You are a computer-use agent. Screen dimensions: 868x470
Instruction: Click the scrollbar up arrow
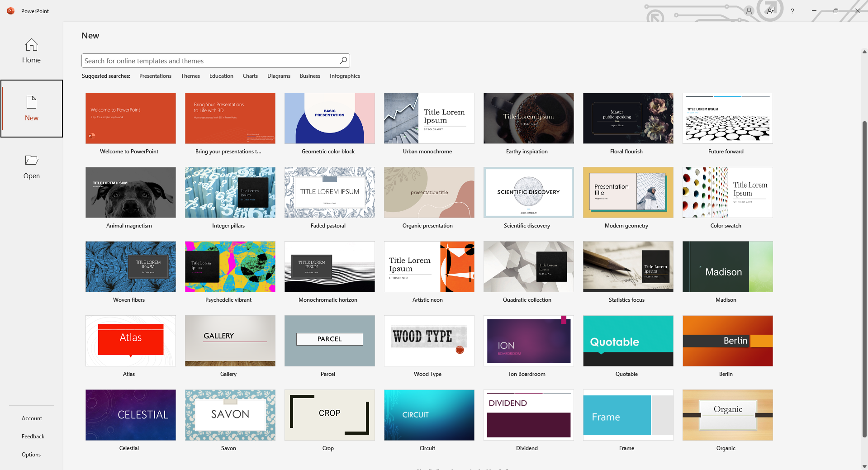pyautogui.click(x=864, y=52)
